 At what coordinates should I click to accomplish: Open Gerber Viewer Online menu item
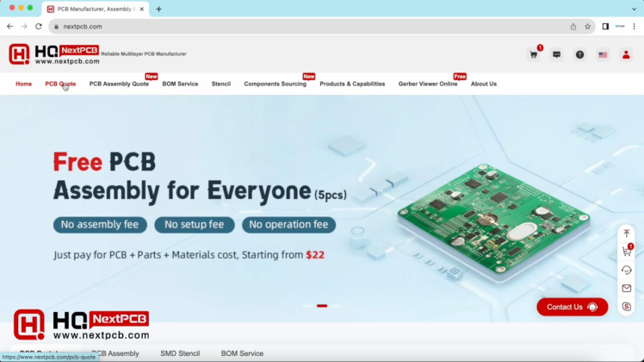pos(428,84)
